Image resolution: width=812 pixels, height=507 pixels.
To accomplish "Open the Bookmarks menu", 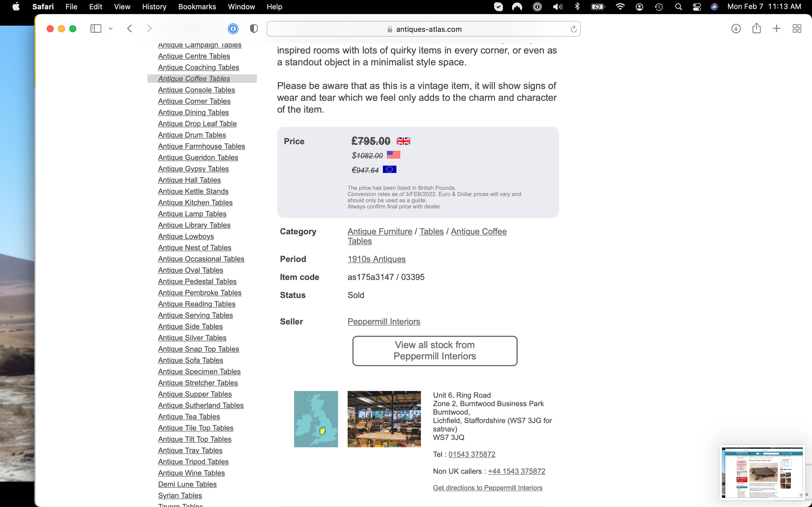I will coord(197,7).
